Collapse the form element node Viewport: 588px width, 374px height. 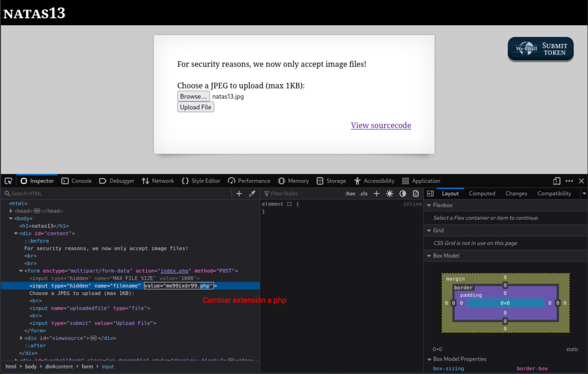coord(21,271)
